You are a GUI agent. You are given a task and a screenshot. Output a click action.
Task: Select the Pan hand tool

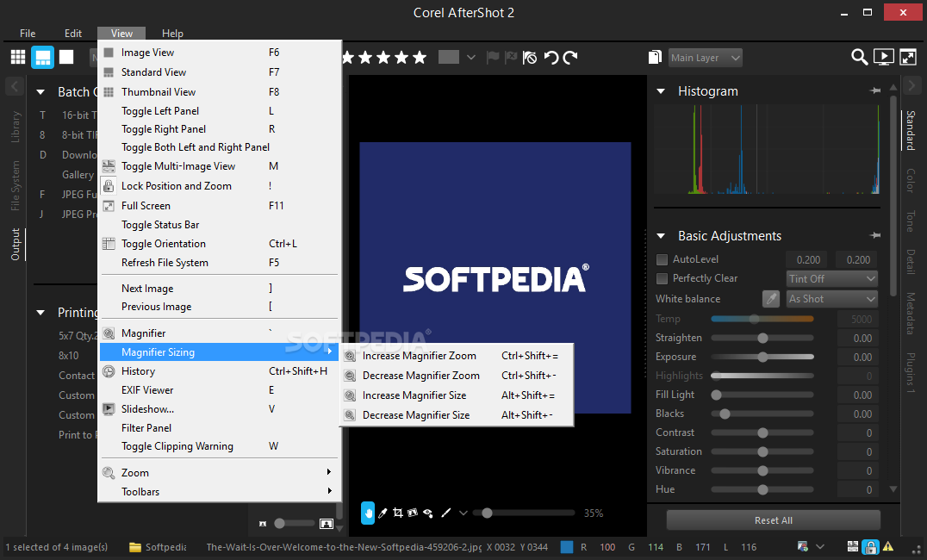pos(368,513)
